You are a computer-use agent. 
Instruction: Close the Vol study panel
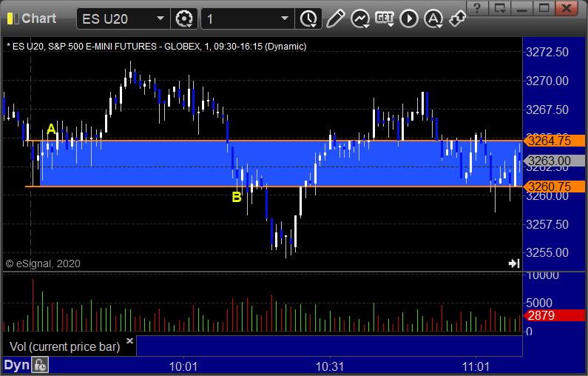point(129,340)
